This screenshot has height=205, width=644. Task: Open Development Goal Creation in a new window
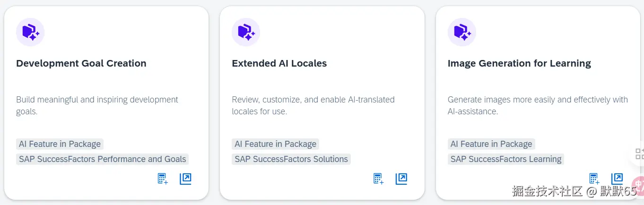click(185, 179)
